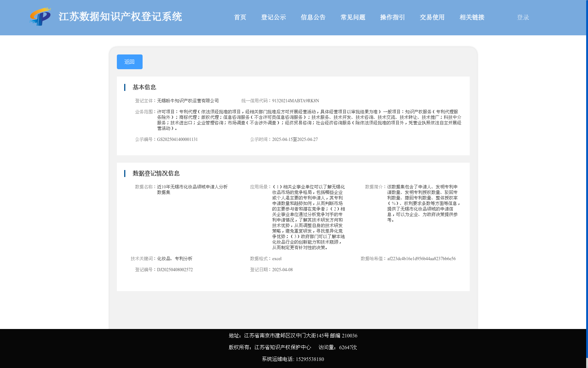The height and width of the screenshot is (368, 588).
Task: Click company name 无锡盼牛知识产权运营有限公司
Action: point(188,101)
